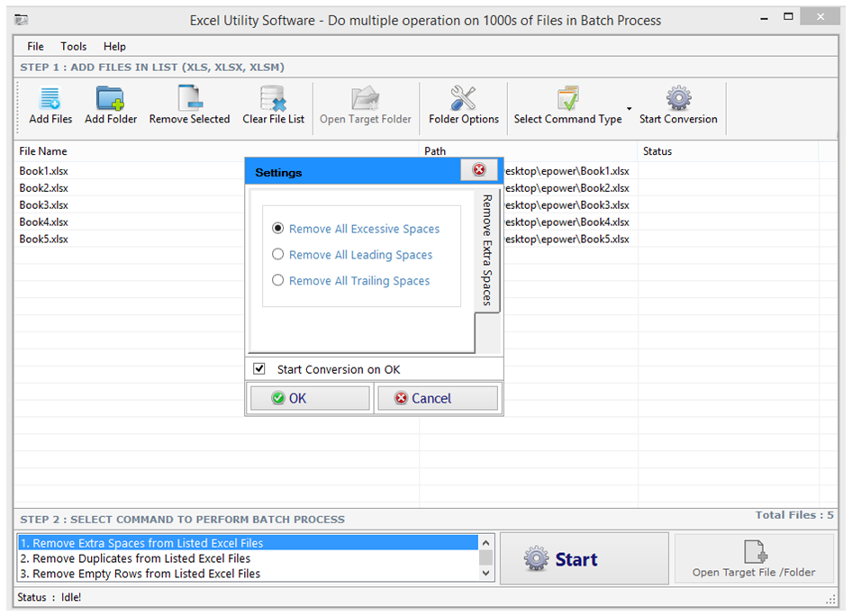Select the Remove Extra Spaces vertical tab

click(487, 250)
